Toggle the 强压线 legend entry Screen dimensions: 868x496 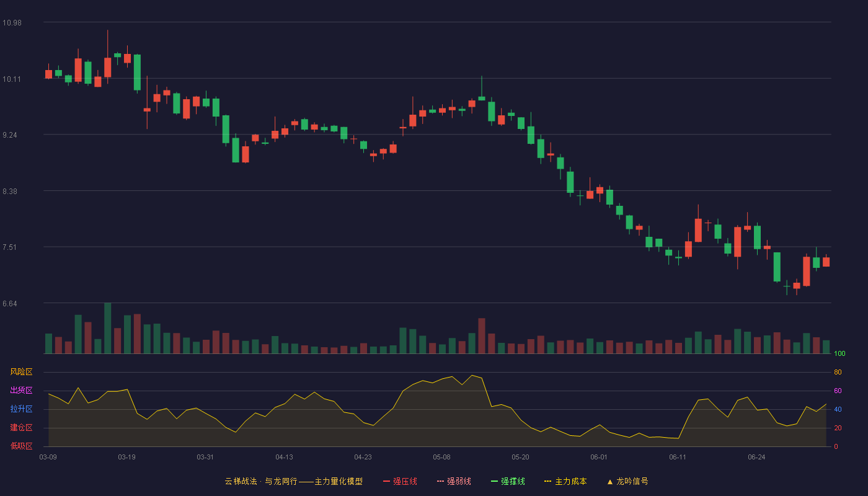[x=400, y=481]
